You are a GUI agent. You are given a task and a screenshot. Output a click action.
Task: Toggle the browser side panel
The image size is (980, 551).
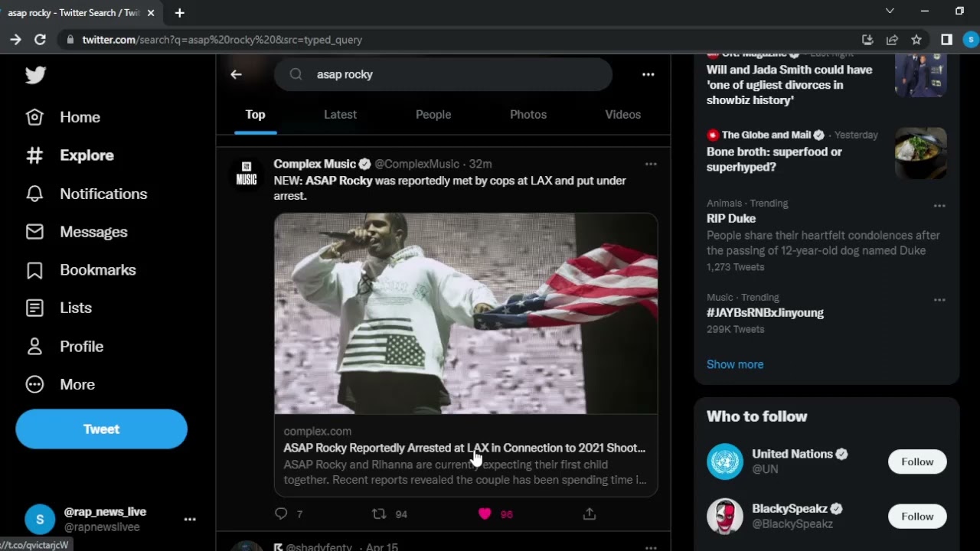pyautogui.click(x=946, y=40)
